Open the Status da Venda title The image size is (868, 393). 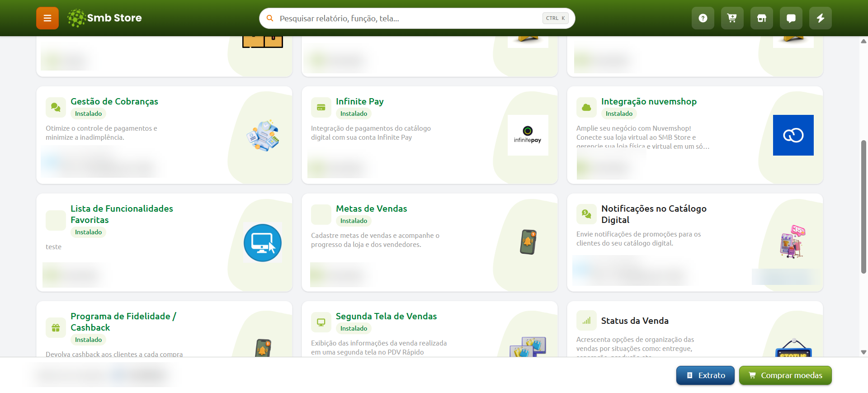pyautogui.click(x=635, y=321)
